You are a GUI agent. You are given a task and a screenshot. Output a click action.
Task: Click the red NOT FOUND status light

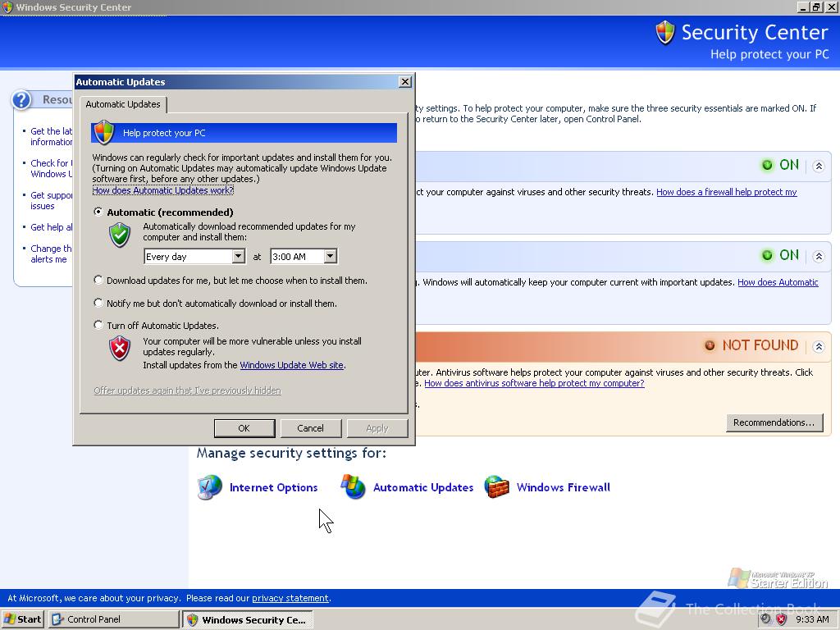click(x=710, y=345)
